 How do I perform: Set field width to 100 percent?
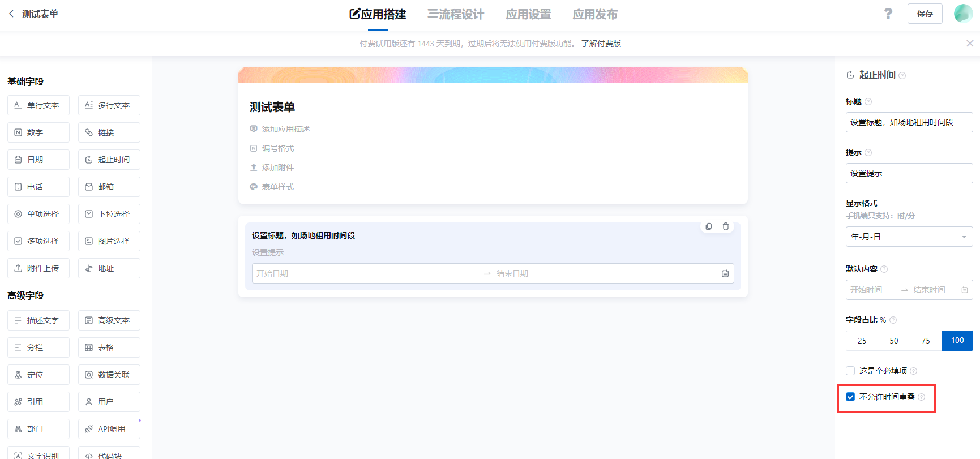coord(957,341)
